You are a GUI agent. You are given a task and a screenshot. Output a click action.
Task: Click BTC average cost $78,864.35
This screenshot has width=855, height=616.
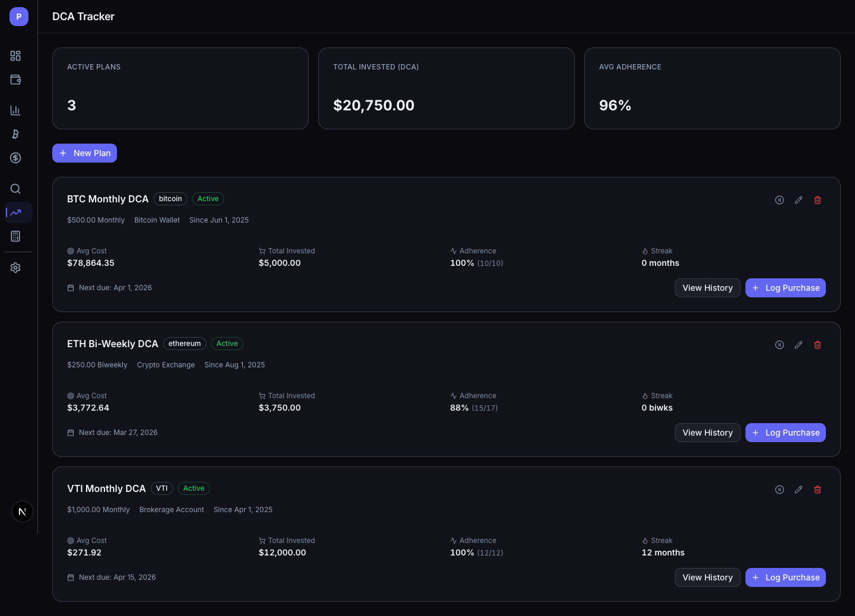click(91, 263)
